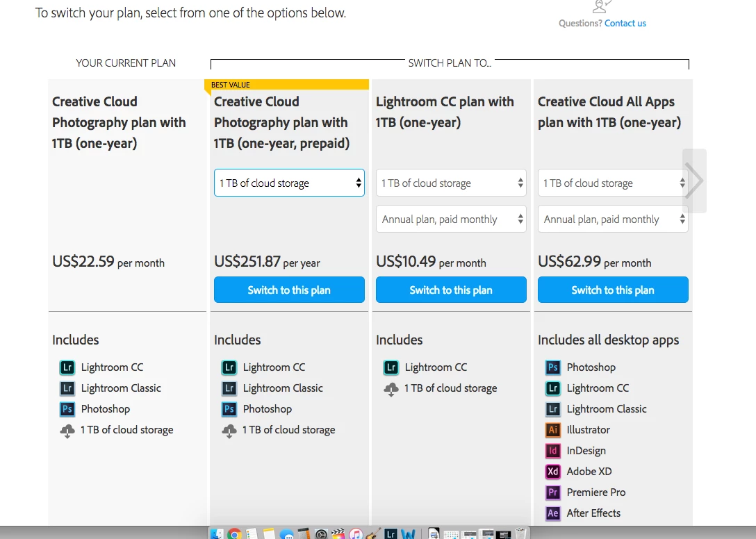Click 'InDesign' text in apps list
756x539 pixels.
pos(586,451)
